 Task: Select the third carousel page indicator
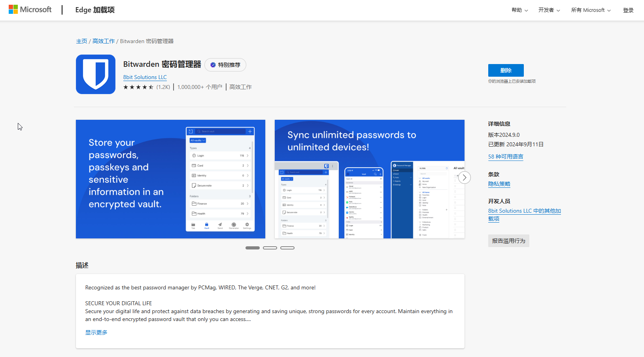tap(287, 248)
